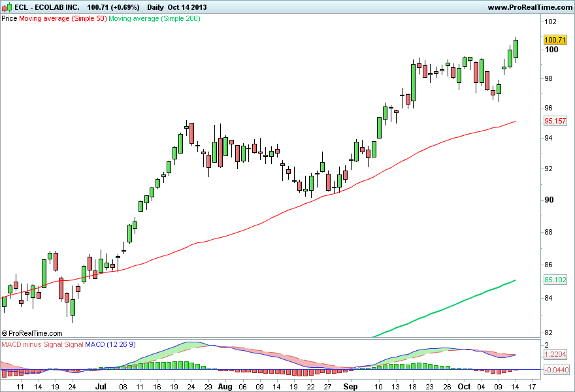
Task: Click the candlestick chart icon beside ECL title
Action: (7, 7)
